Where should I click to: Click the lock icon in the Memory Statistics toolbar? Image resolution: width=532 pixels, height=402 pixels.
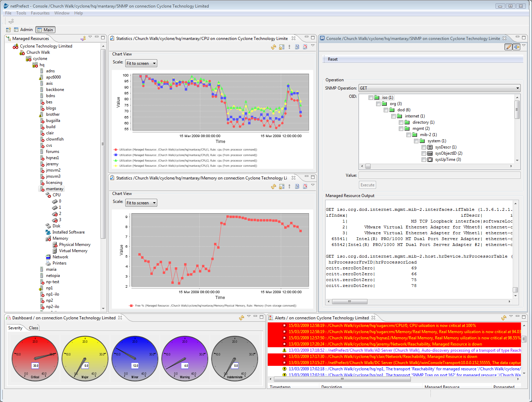pos(281,186)
